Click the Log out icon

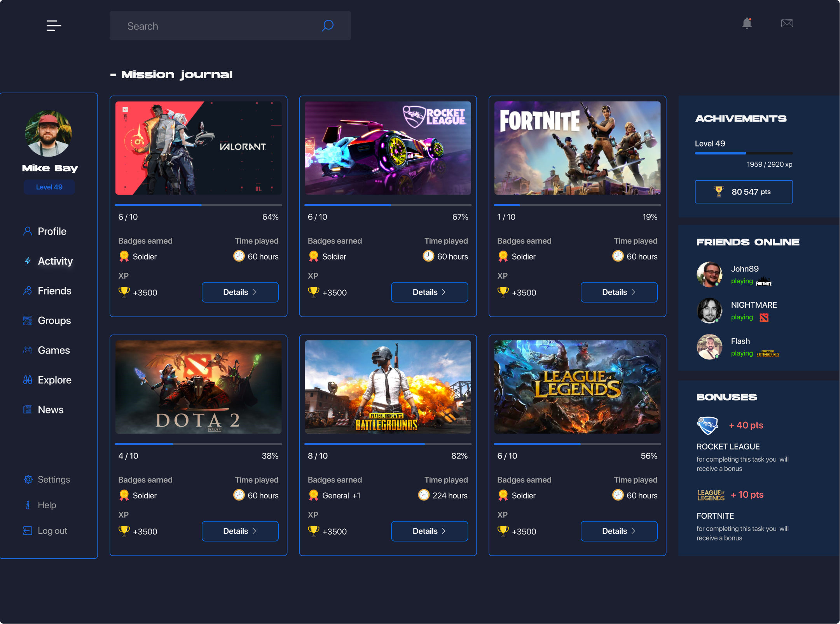[x=28, y=530]
